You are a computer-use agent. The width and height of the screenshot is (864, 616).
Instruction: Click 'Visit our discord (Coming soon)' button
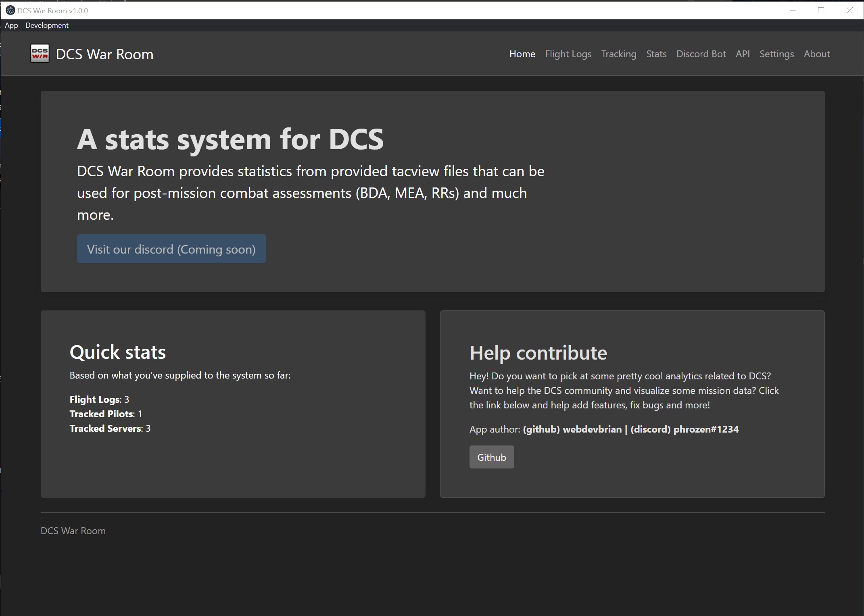[x=171, y=249]
